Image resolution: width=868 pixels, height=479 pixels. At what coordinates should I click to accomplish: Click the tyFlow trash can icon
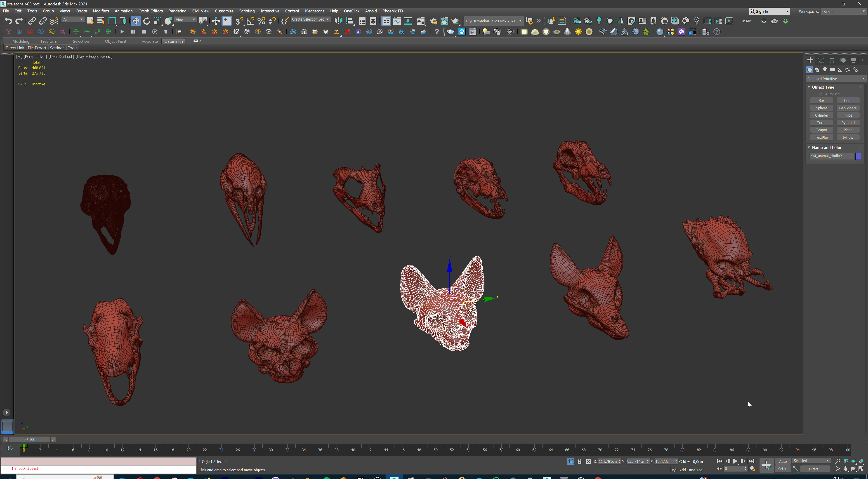pyautogui.click(x=165, y=32)
